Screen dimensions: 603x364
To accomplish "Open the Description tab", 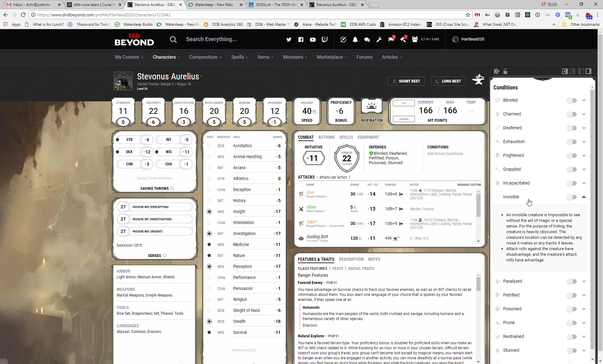I will 351,259.
